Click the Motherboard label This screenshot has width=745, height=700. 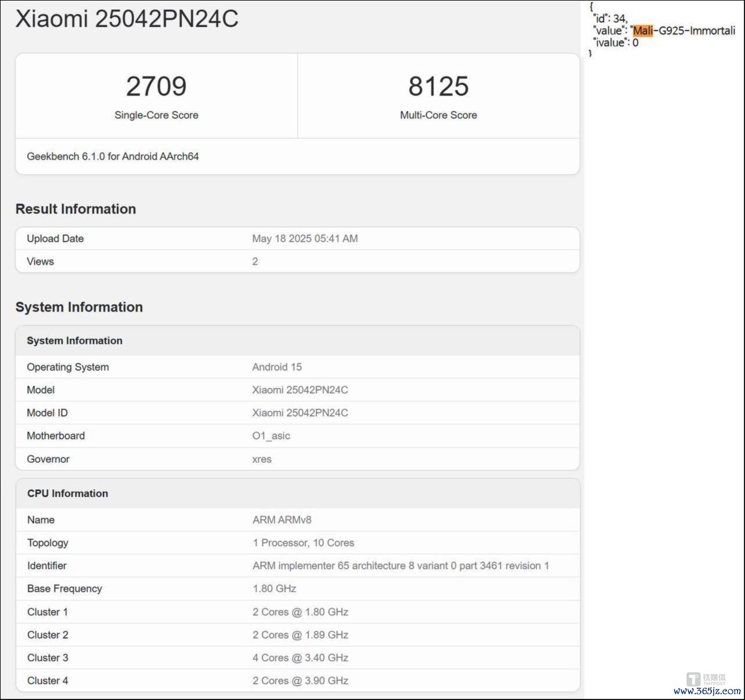tap(56, 436)
